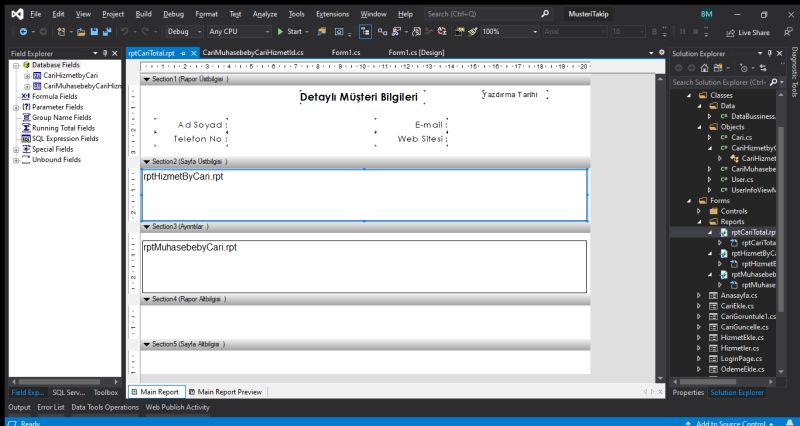Viewport: 800px width, 426px height.
Task: Click the Visual Studio logo icon
Action: 17,14
